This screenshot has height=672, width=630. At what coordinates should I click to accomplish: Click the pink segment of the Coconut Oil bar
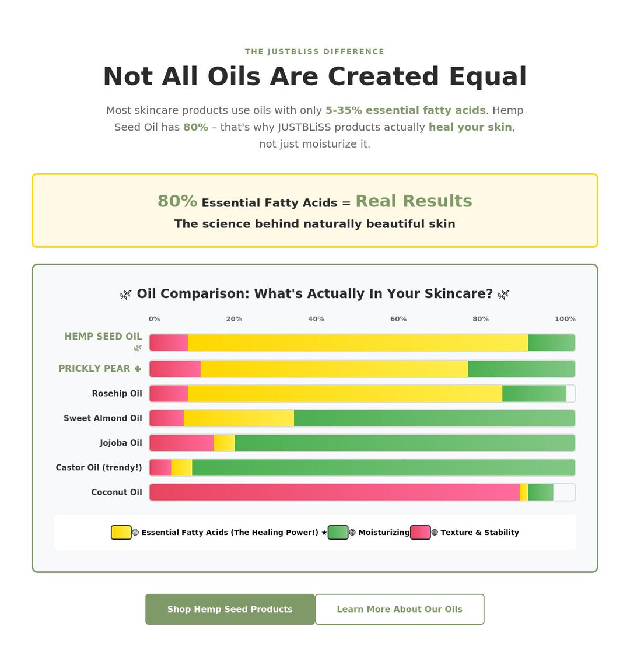coord(334,492)
